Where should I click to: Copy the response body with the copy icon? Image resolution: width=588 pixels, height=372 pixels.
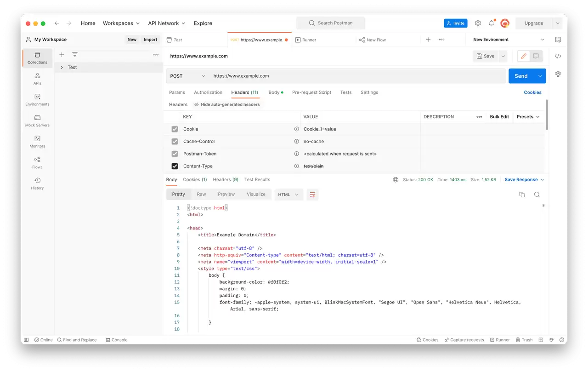coord(522,195)
